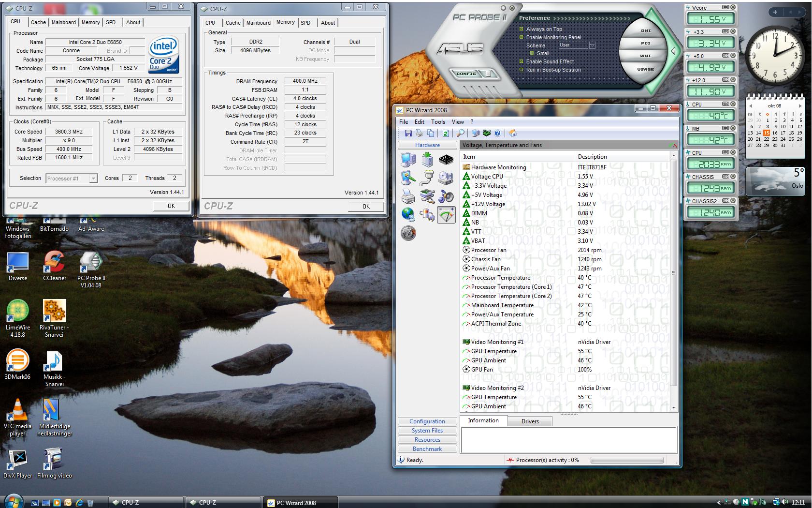
Task: Click PC Wizard 2008 taskbar button
Action: pyautogui.click(x=300, y=503)
